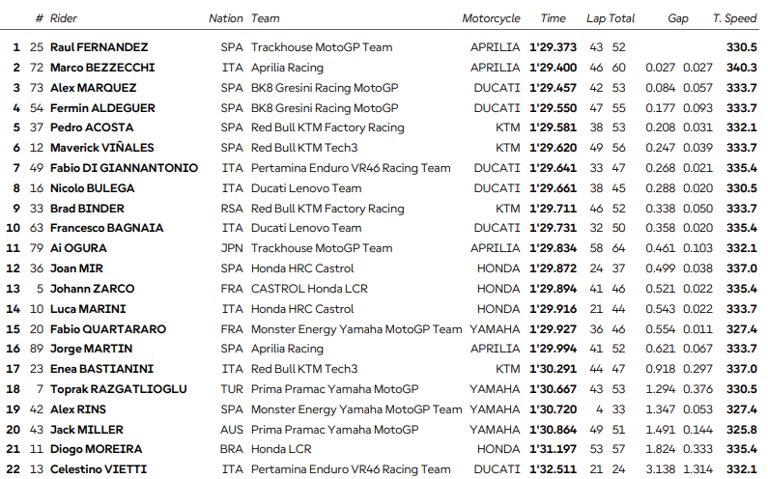Click the Motorcycle column header

491,18
